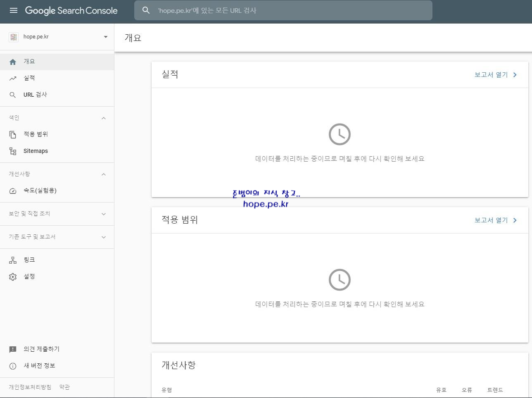Click the speedometer icon beside 속도(실험용)
532x398 pixels.
13,191
